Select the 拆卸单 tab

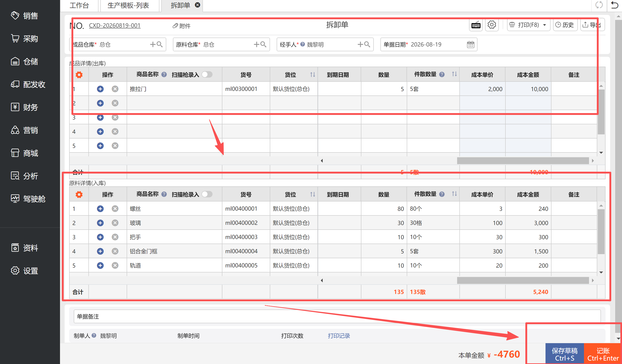pos(180,5)
